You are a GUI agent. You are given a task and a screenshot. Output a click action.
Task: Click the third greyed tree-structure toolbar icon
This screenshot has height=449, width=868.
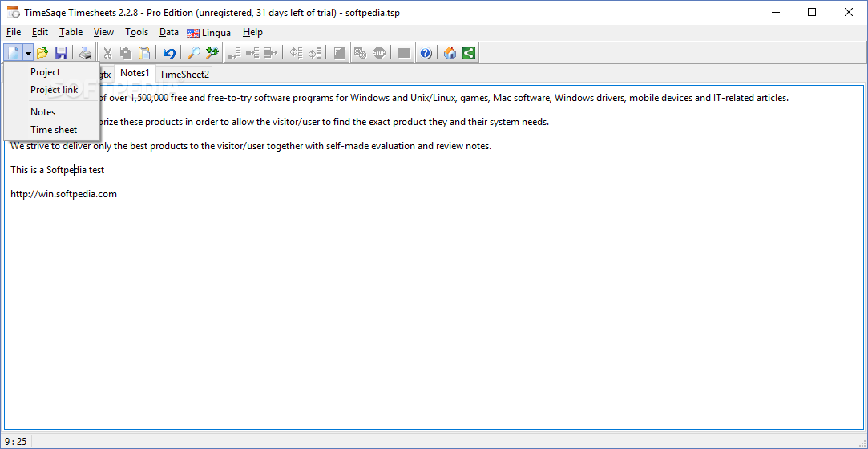coord(270,53)
